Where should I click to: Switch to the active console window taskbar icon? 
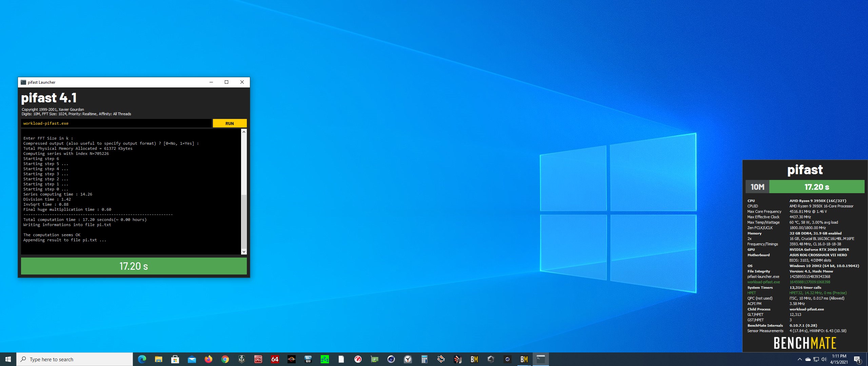click(540, 359)
